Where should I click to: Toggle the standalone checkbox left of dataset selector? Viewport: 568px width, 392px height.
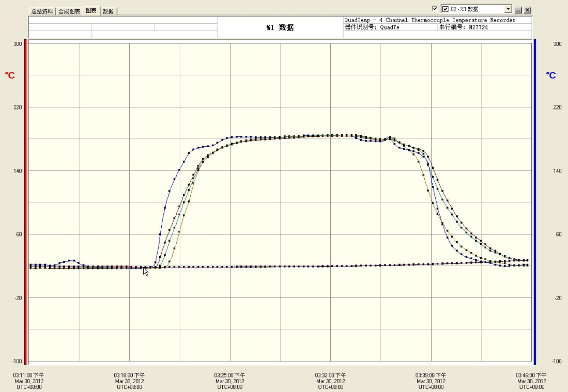(x=435, y=9)
